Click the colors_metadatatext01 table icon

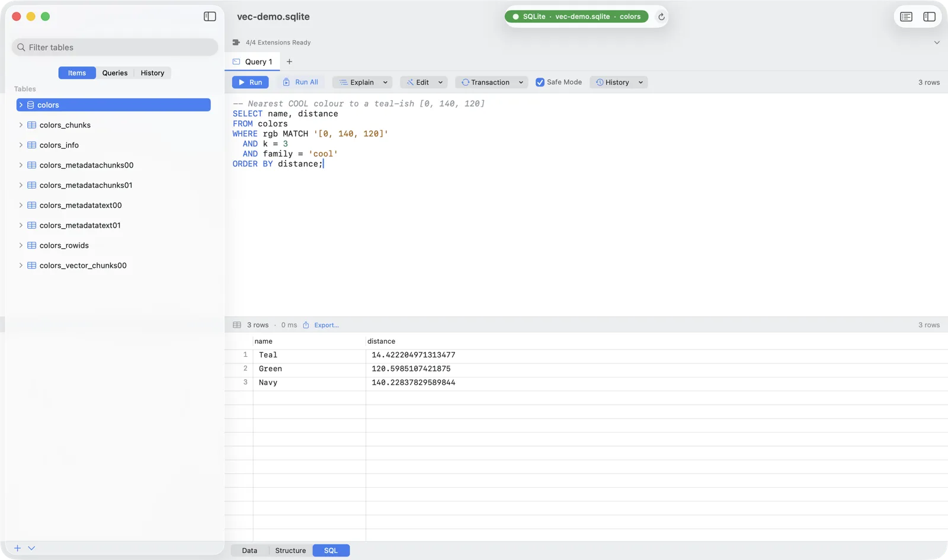(32, 225)
